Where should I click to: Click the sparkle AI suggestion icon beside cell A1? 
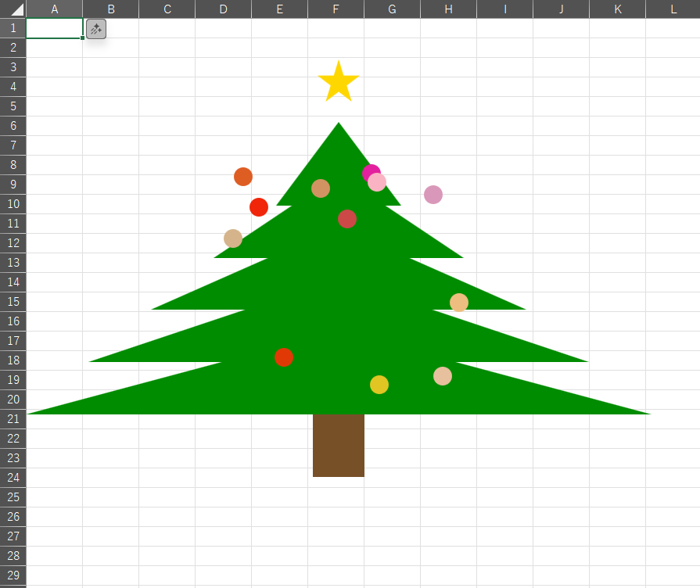(x=95, y=29)
